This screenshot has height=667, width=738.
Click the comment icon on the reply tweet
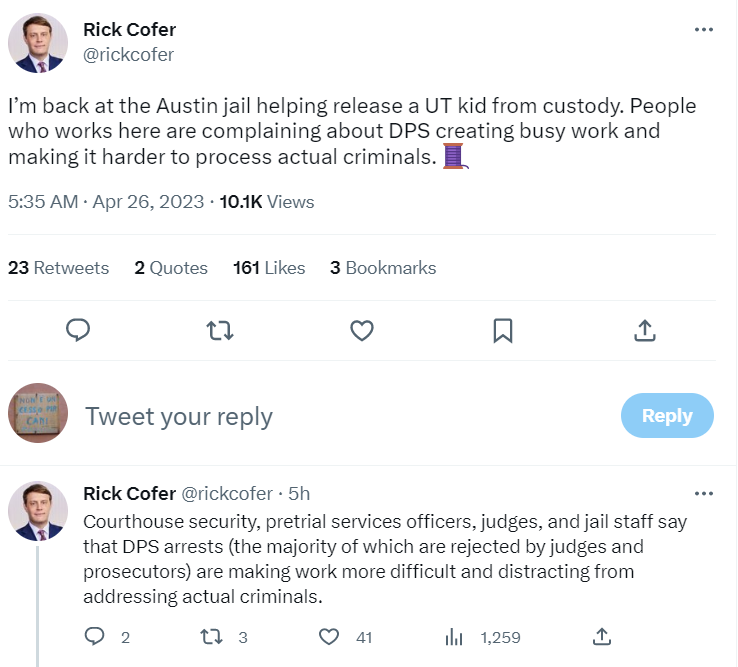(x=95, y=636)
